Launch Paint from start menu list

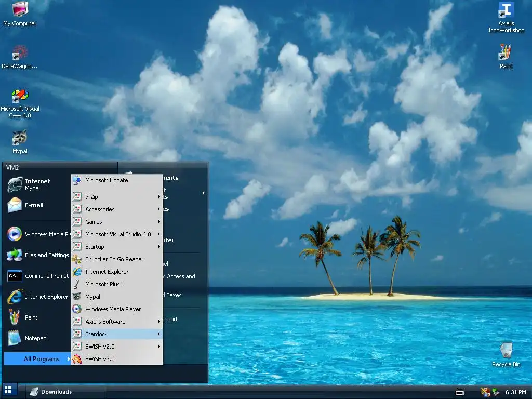pyautogui.click(x=37, y=317)
